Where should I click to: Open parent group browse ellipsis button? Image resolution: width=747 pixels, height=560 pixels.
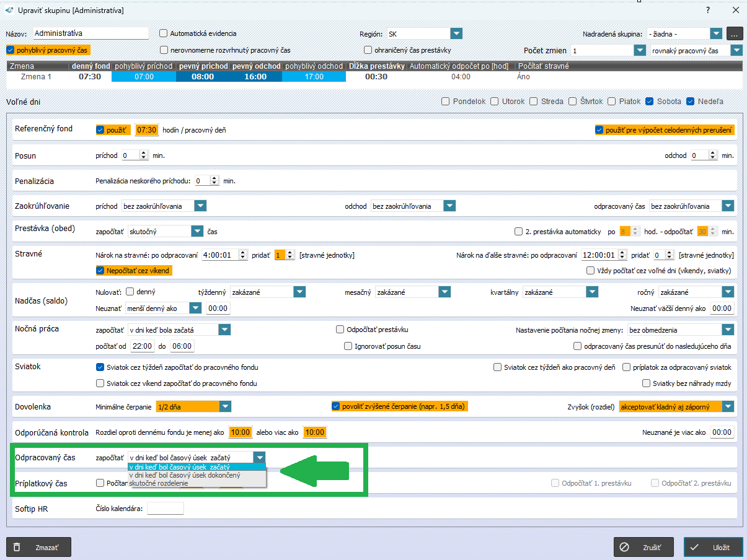(735, 33)
